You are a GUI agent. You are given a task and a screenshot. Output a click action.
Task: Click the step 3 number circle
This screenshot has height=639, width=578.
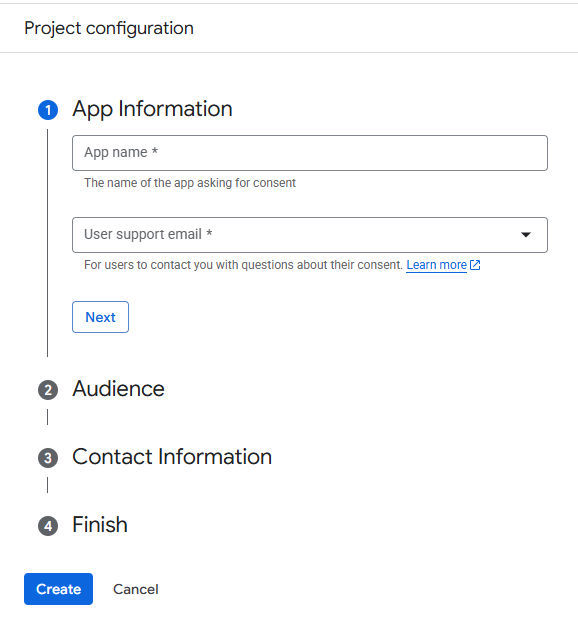coord(48,458)
